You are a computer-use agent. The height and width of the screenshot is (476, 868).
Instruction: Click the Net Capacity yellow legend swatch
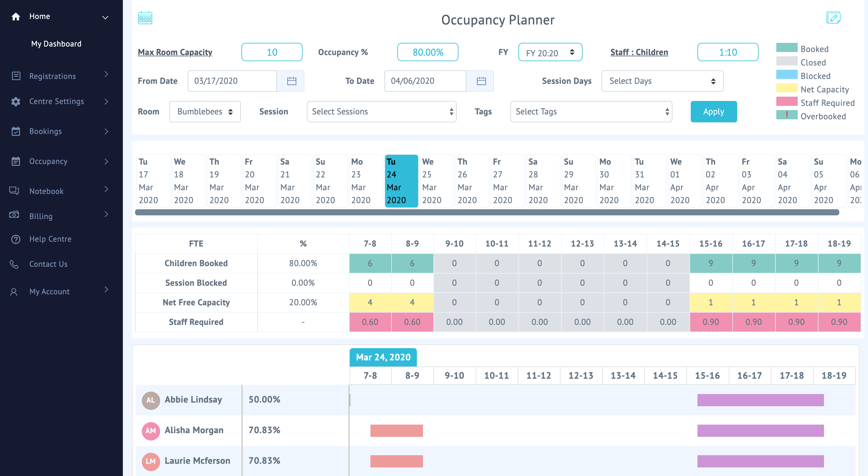(x=787, y=88)
